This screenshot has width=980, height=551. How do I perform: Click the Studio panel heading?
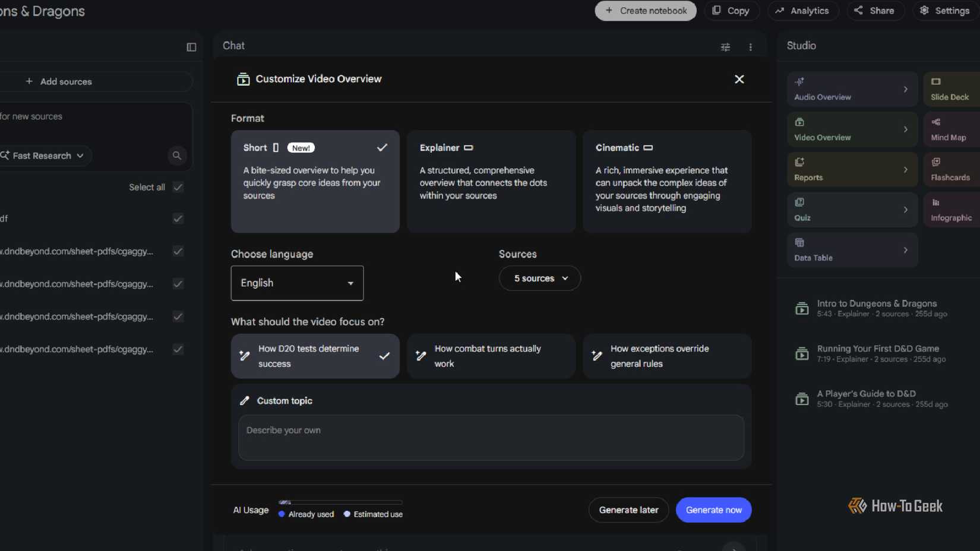(x=801, y=46)
